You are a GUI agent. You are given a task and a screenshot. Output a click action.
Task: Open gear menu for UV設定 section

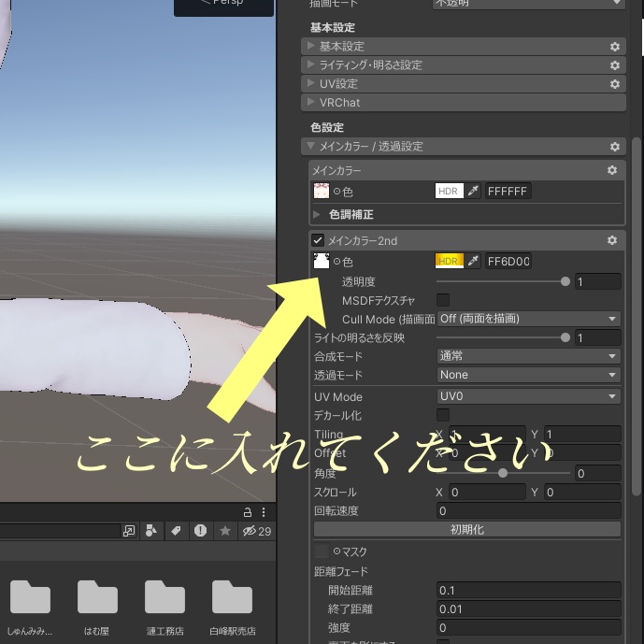click(614, 84)
